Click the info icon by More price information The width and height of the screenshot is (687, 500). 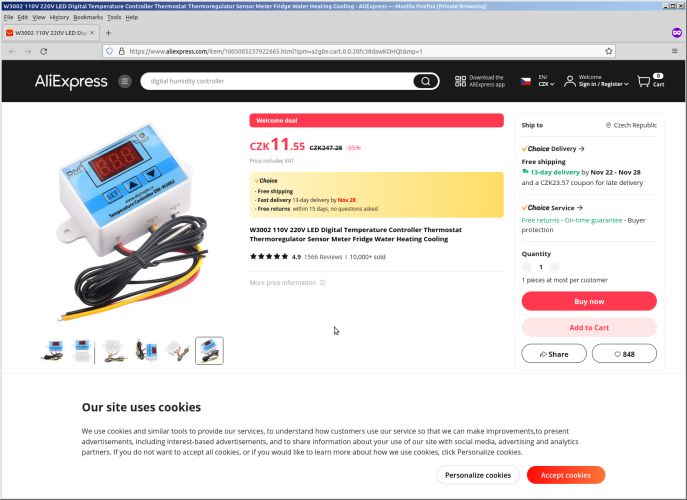pos(322,283)
